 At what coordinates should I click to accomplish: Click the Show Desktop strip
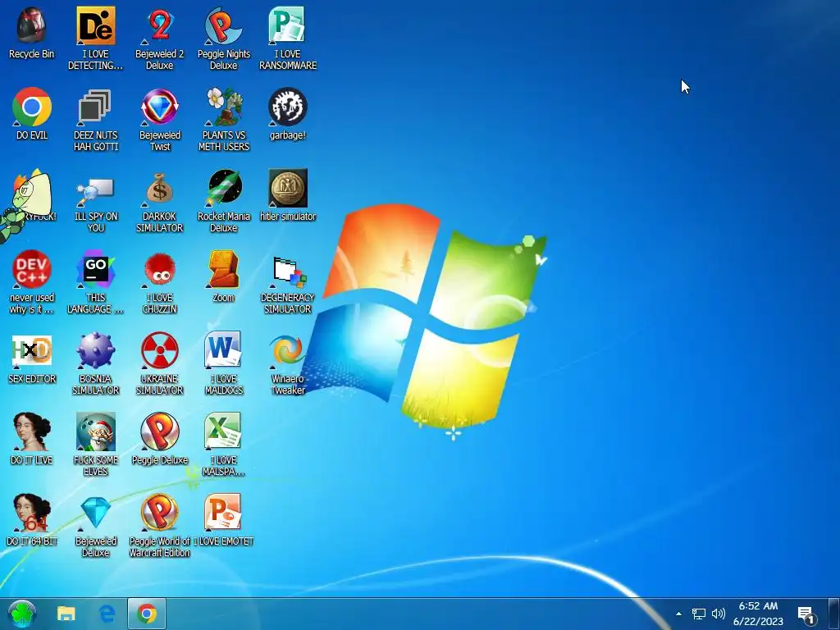pos(834,614)
